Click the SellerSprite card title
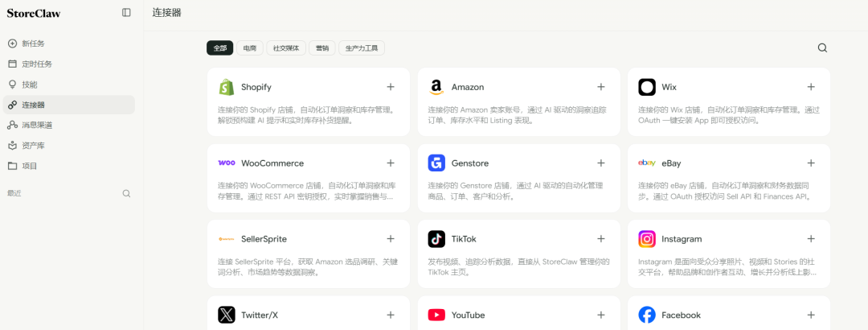 click(x=264, y=239)
